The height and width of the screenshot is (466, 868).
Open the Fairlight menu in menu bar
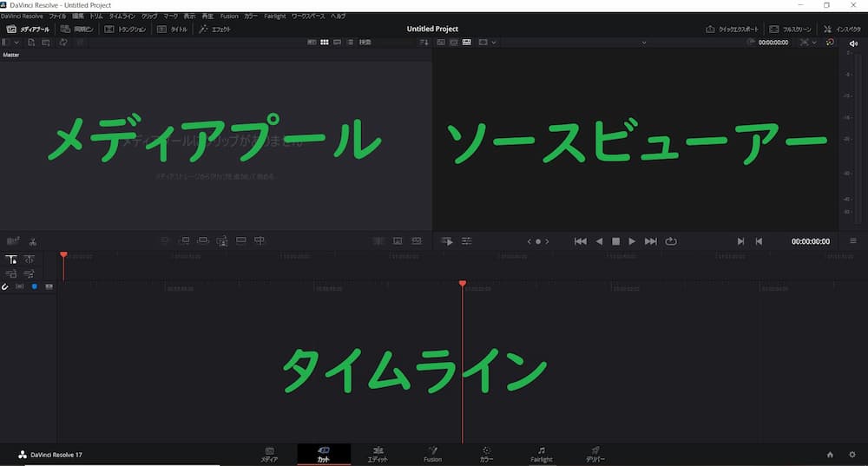tap(274, 16)
